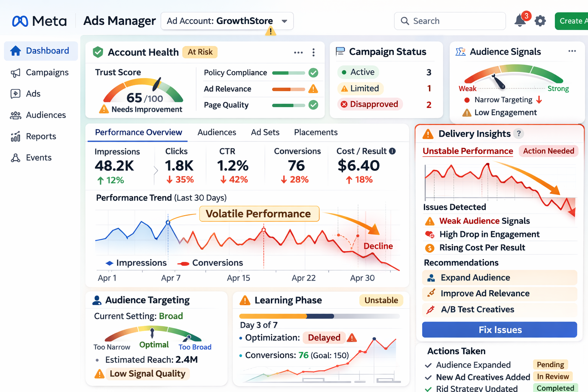This screenshot has height=392, width=588.
Task: Click the Delivery Insights help question mark
Action: 519,134
